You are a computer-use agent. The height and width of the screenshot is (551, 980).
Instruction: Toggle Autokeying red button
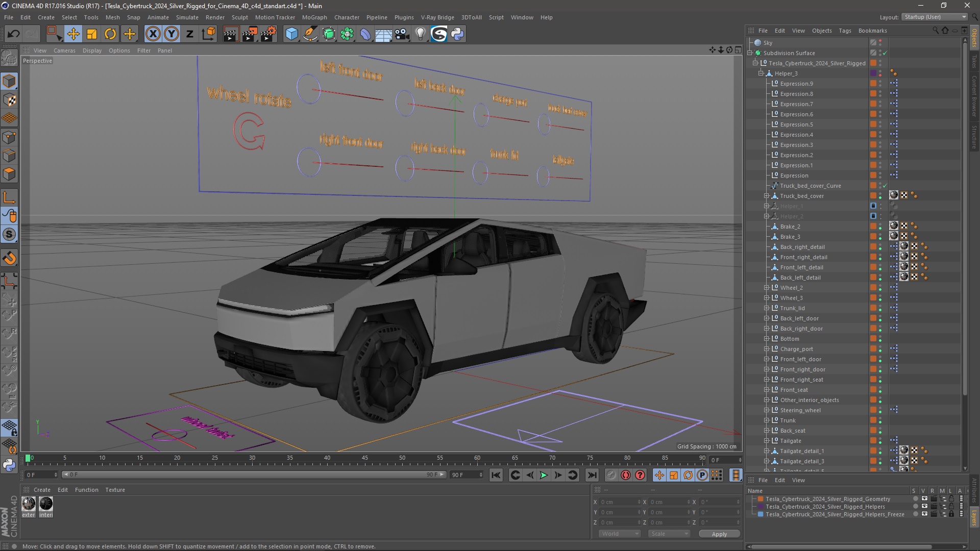coord(626,475)
